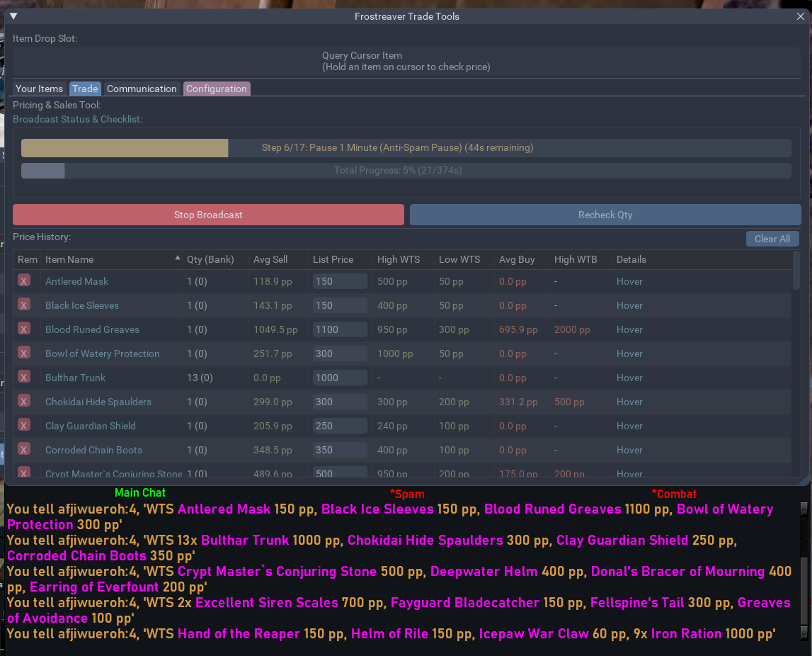Remove Clay Guardian Shield with X icon

(x=24, y=426)
